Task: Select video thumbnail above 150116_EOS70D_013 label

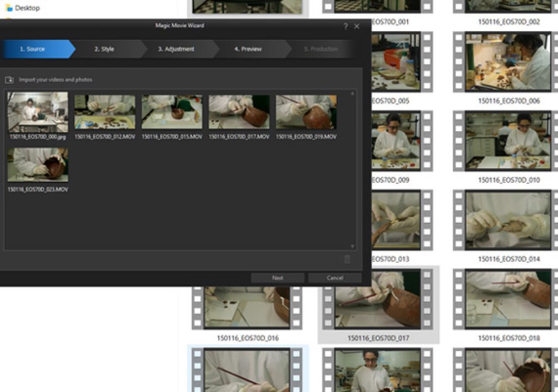Action: [402, 220]
